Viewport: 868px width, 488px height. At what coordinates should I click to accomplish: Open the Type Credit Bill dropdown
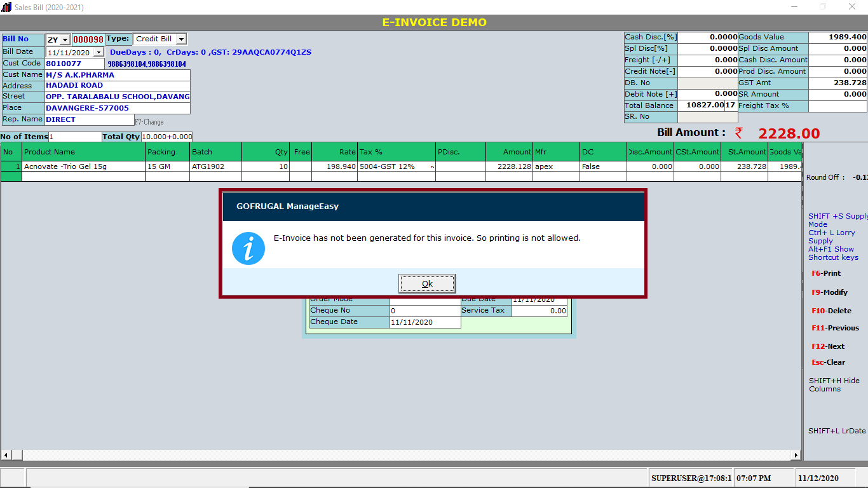click(181, 39)
